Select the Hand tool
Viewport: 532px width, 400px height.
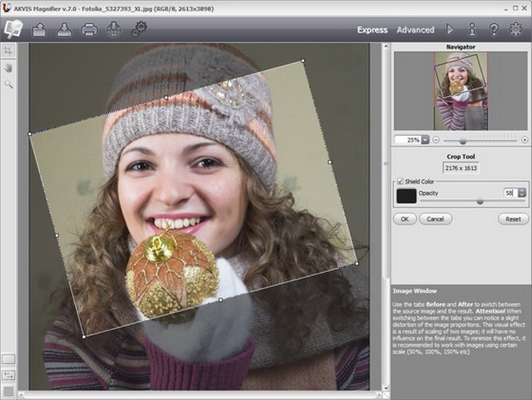(x=8, y=68)
